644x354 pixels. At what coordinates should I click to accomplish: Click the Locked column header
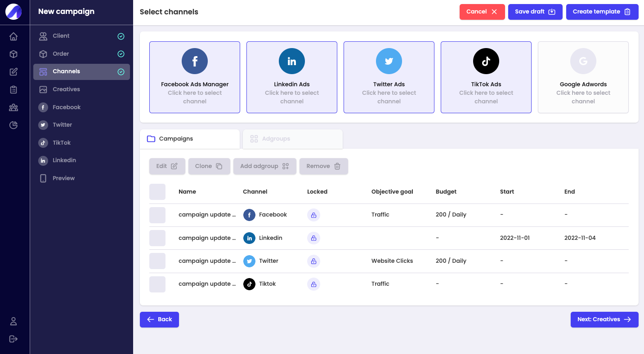coord(317,192)
